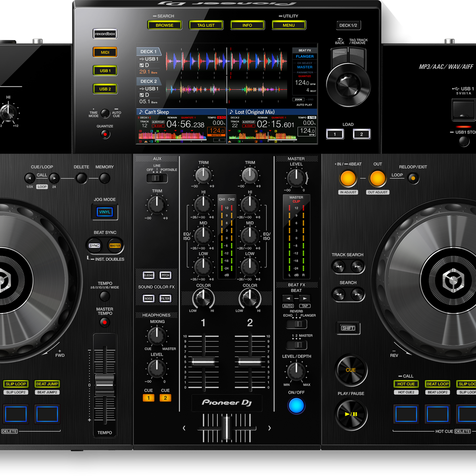Push the USB1 STOP button
This screenshot has height=476, width=476.
coord(464,141)
